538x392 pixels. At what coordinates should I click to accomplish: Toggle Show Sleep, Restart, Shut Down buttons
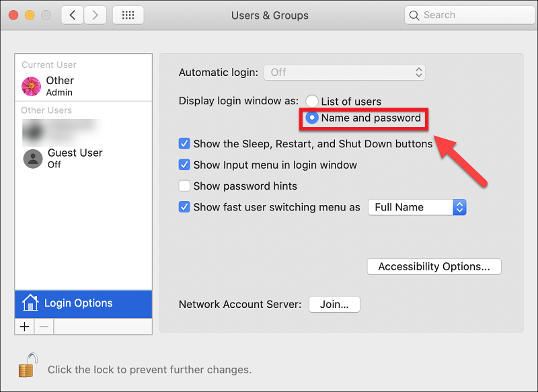(x=184, y=144)
